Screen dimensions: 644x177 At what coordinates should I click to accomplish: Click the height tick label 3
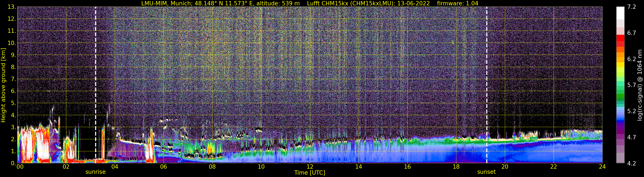[x=13, y=127]
